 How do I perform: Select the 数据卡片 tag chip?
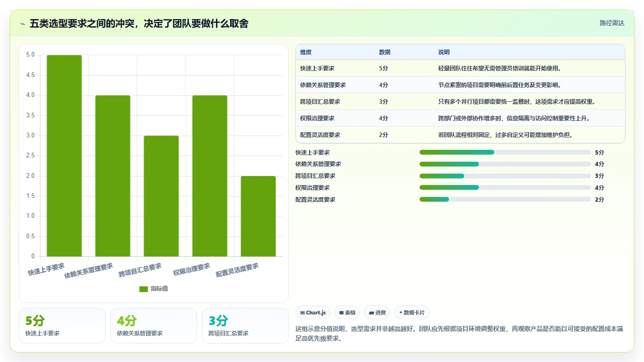412,313
